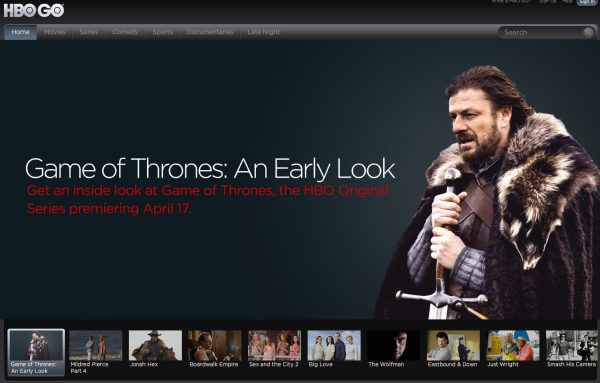Browse the Documentaries tab

[210, 32]
